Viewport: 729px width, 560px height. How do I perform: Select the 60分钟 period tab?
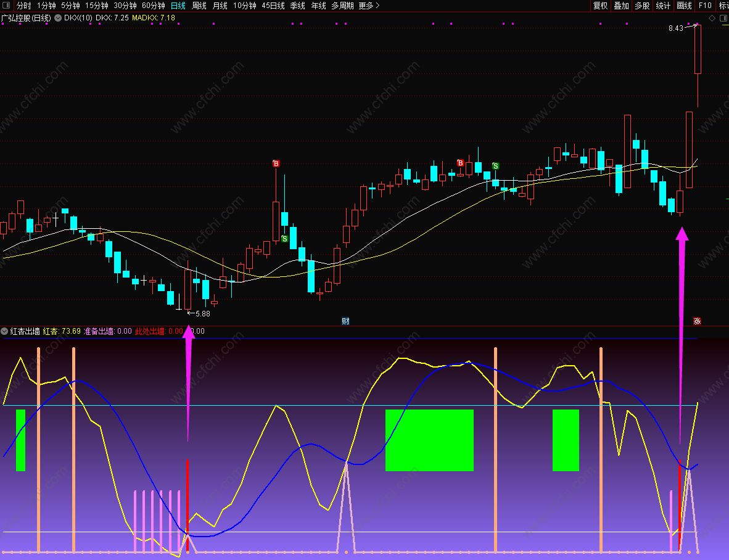pyautogui.click(x=154, y=6)
